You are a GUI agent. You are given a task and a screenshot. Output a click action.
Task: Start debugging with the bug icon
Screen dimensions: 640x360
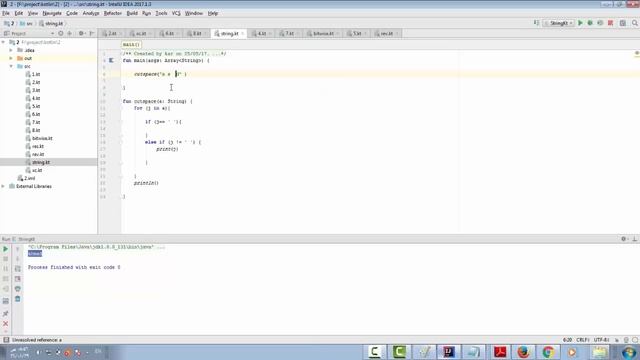pyautogui.click(x=590, y=23)
